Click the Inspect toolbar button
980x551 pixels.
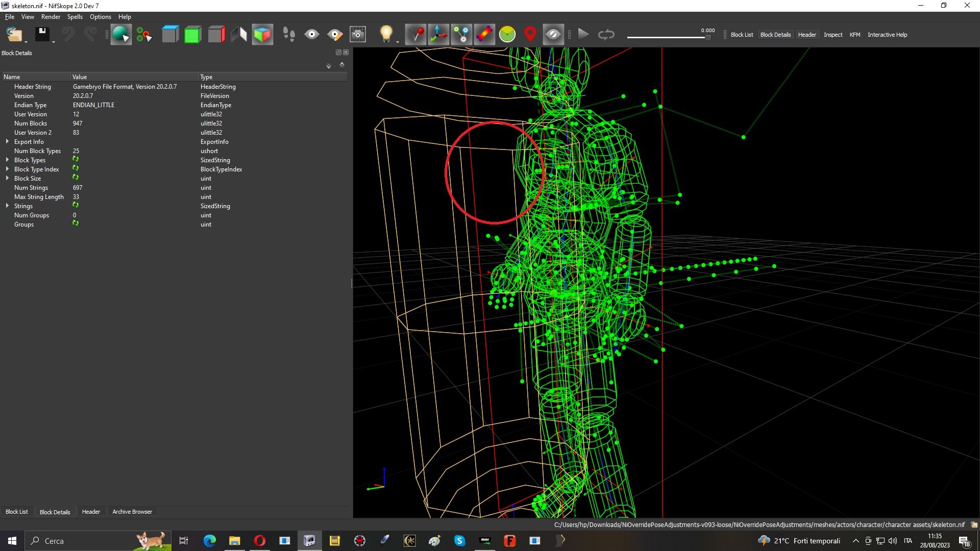[833, 35]
